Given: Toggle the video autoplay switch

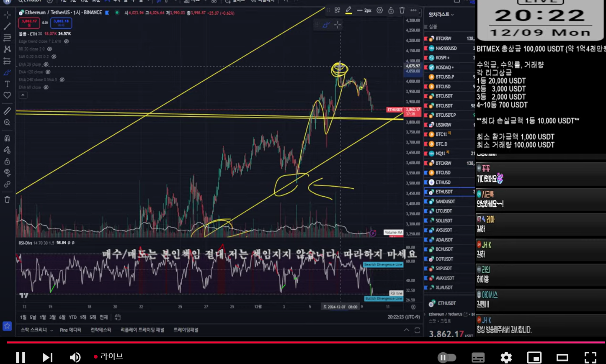Looking at the screenshot, I should coord(446,357).
